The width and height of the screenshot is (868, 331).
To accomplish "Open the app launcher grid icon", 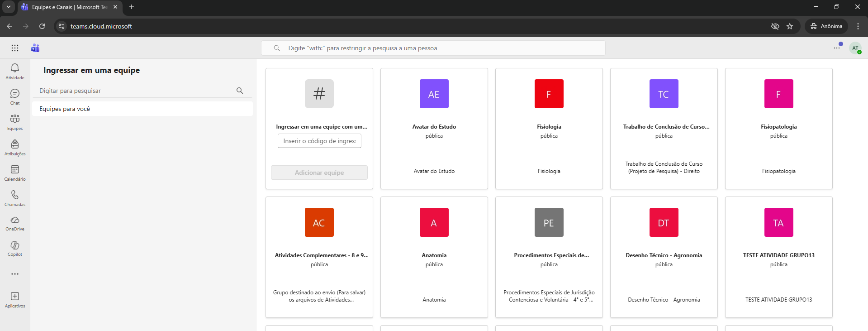I will 15,48.
